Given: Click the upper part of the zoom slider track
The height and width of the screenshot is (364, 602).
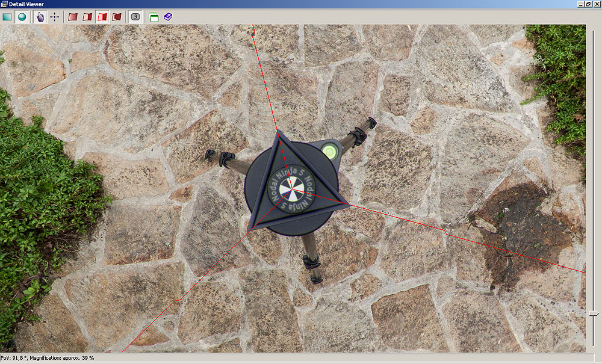Looking at the screenshot, I should [x=594, y=120].
